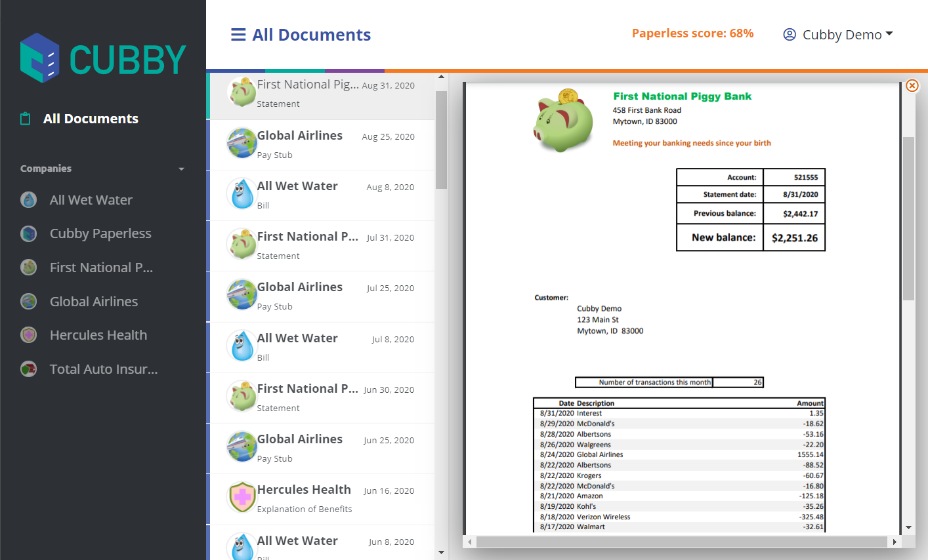Click piggy icon on Jun 30 statement
Image resolution: width=928 pixels, height=560 pixels.
point(242,396)
